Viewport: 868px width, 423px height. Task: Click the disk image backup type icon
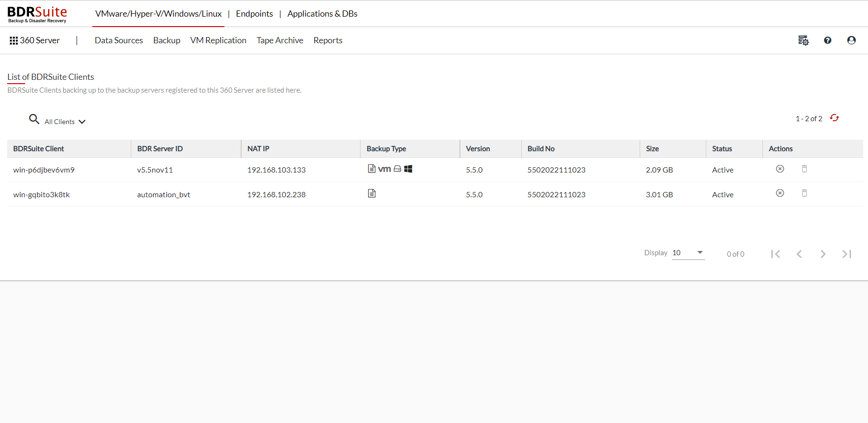[x=398, y=169]
